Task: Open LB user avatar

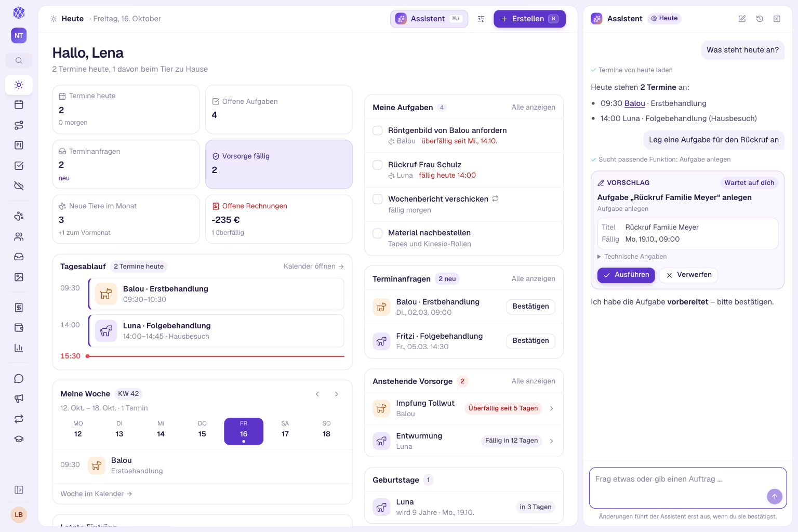Action: (x=19, y=515)
